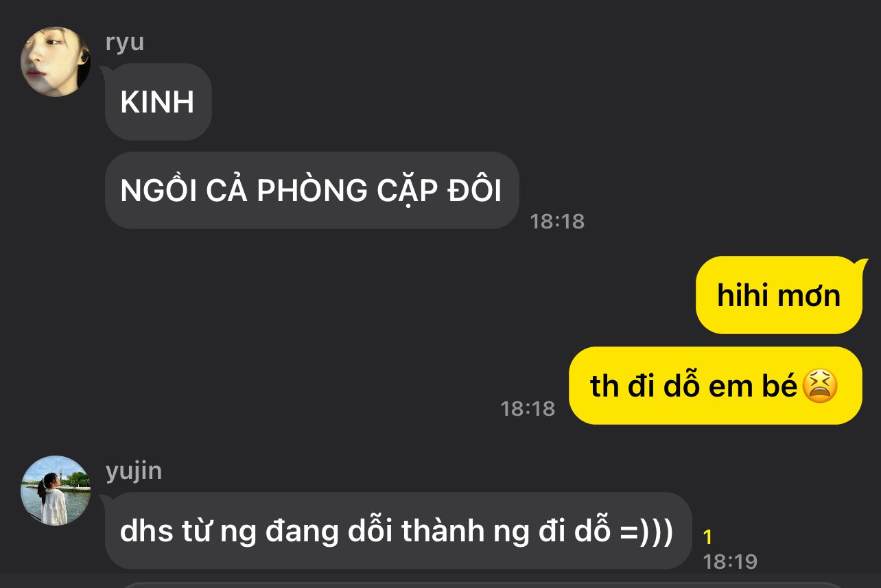Image resolution: width=881 pixels, height=588 pixels.
Task: Click the 18:19 timestamp under unread count
Action: point(730,562)
